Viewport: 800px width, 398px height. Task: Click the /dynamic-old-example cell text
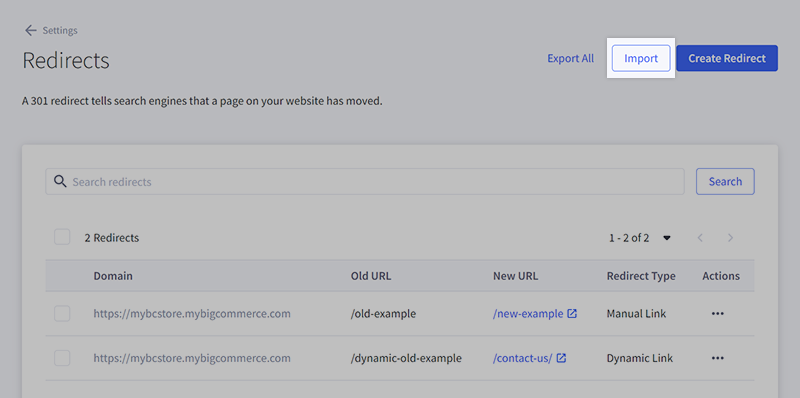[406, 358]
